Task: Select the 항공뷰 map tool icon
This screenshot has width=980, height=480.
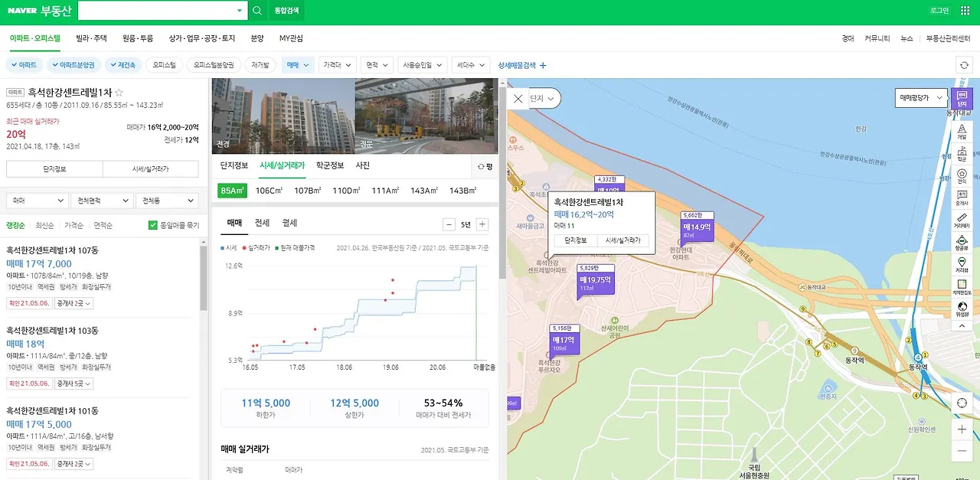Action: (962, 243)
